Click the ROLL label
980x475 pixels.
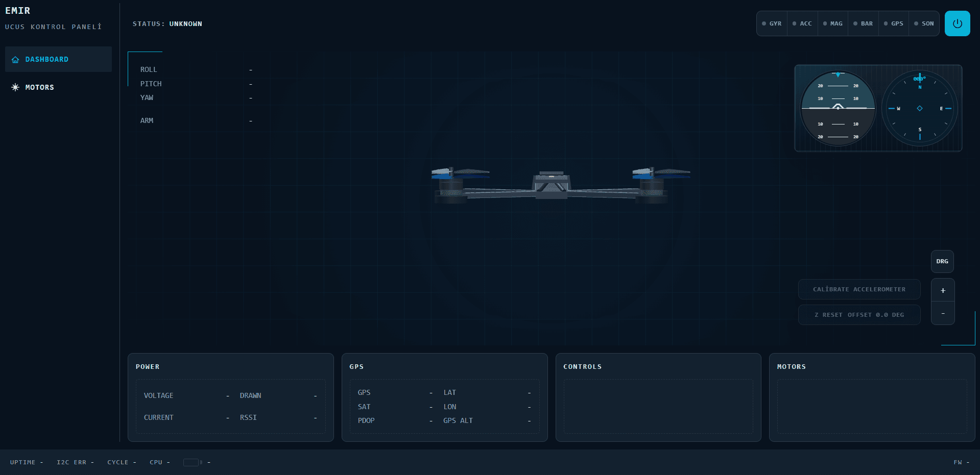(149, 69)
